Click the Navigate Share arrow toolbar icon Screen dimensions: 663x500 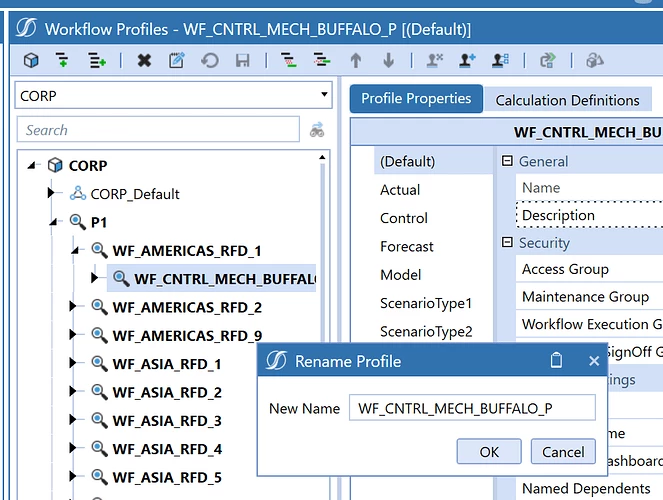(548, 60)
